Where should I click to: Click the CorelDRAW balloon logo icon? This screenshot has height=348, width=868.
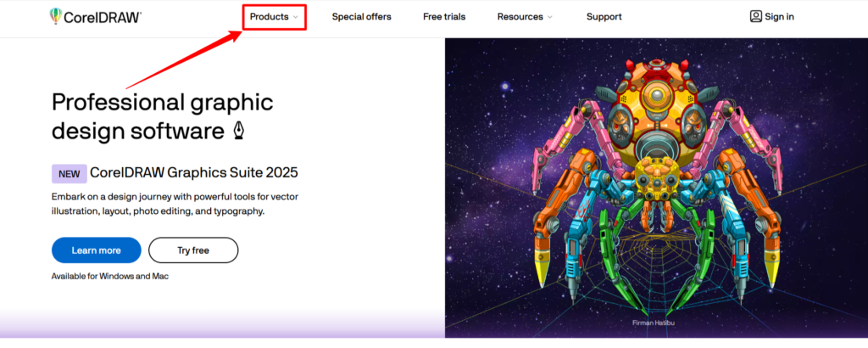56,17
